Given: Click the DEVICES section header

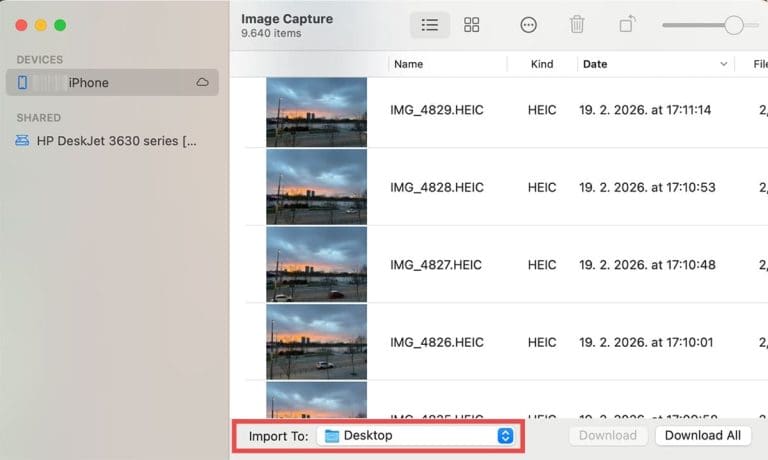Looking at the screenshot, I should tap(40, 60).
